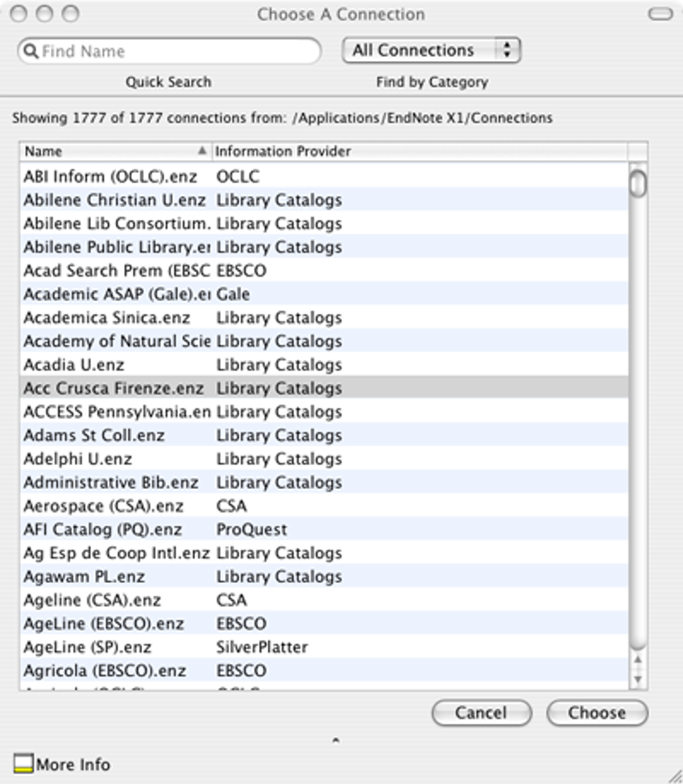683x784 pixels.
Task: Click the More Info icon
Action: (23, 763)
